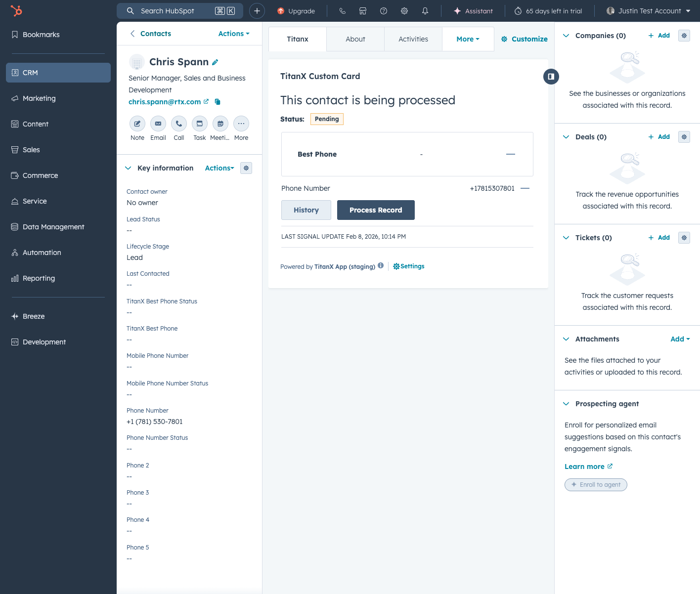Open Automation in the left sidebar
700x594 pixels.
(58, 253)
